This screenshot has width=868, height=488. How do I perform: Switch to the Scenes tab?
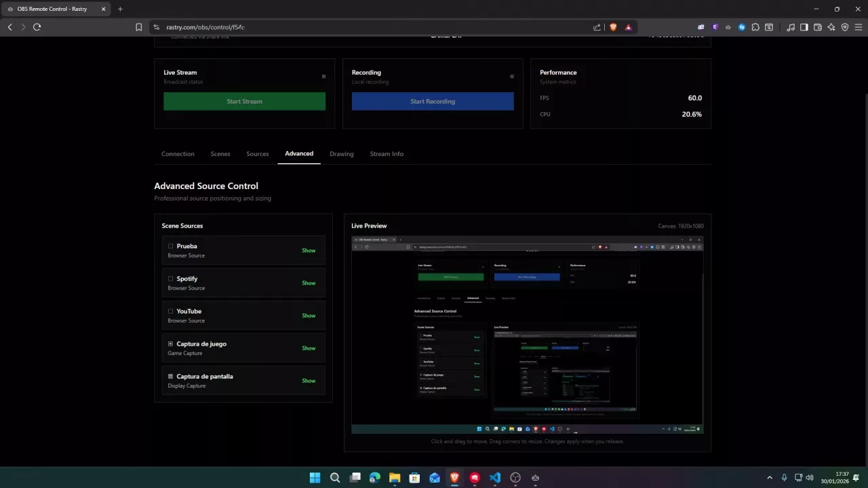[220, 154]
